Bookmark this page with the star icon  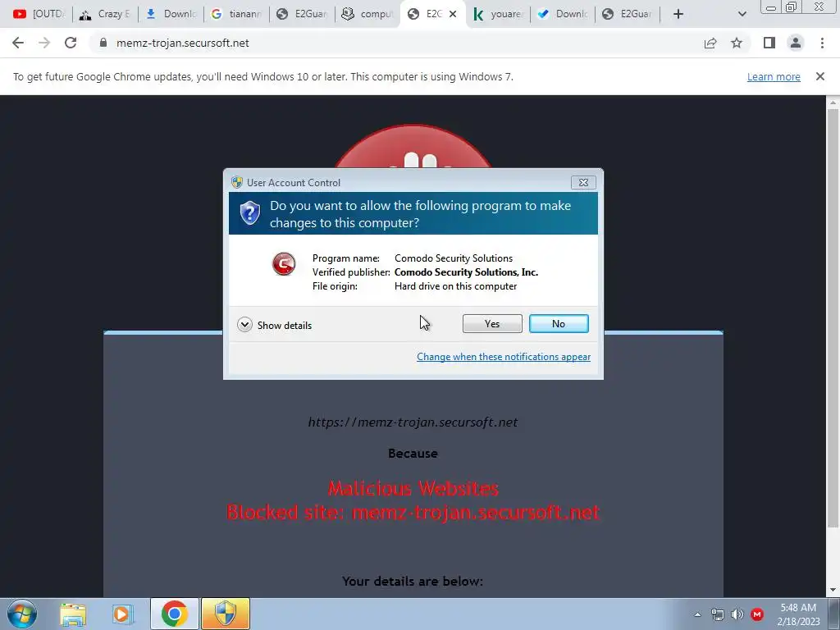coord(737,43)
